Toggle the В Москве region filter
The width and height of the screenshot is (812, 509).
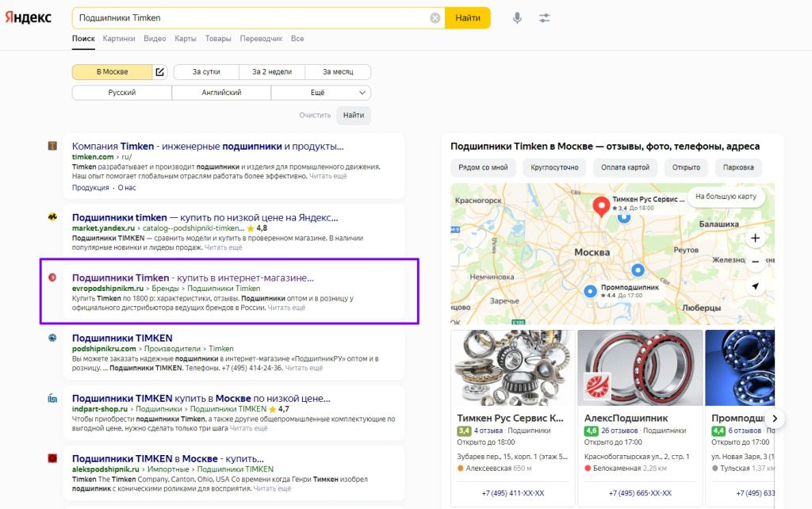[x=112, y=72]
